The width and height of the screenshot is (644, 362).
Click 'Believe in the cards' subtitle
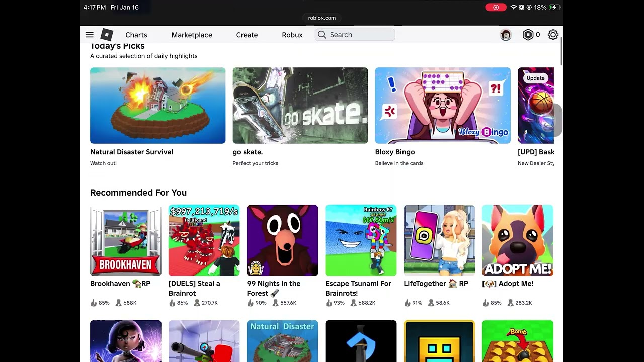pyautogui.click(x=399, y=163)
